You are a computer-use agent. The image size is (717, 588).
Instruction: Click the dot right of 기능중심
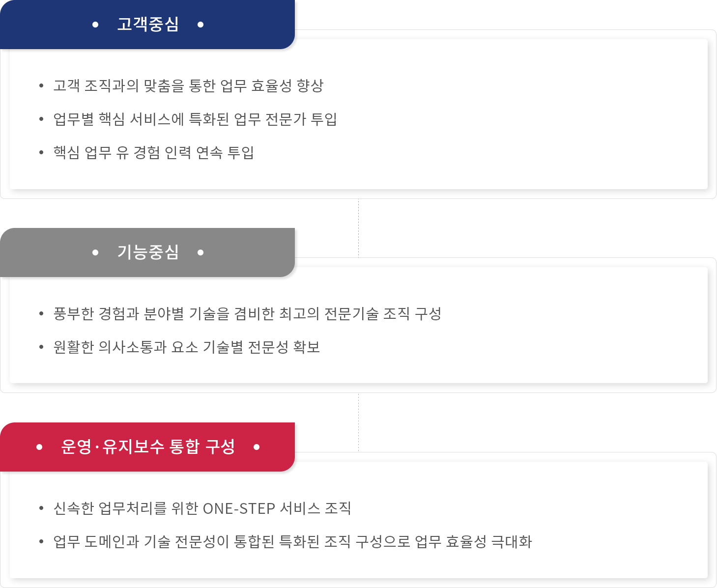click(x=201, y=252)
